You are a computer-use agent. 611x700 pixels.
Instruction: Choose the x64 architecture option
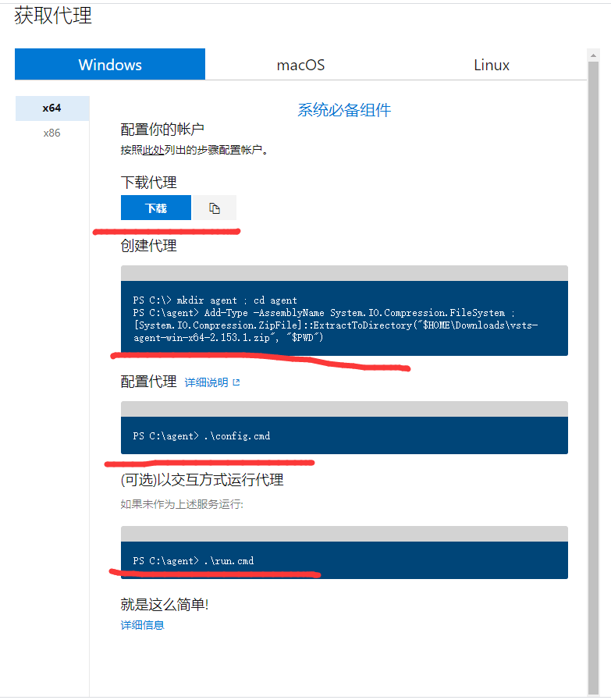pos(52,108)
